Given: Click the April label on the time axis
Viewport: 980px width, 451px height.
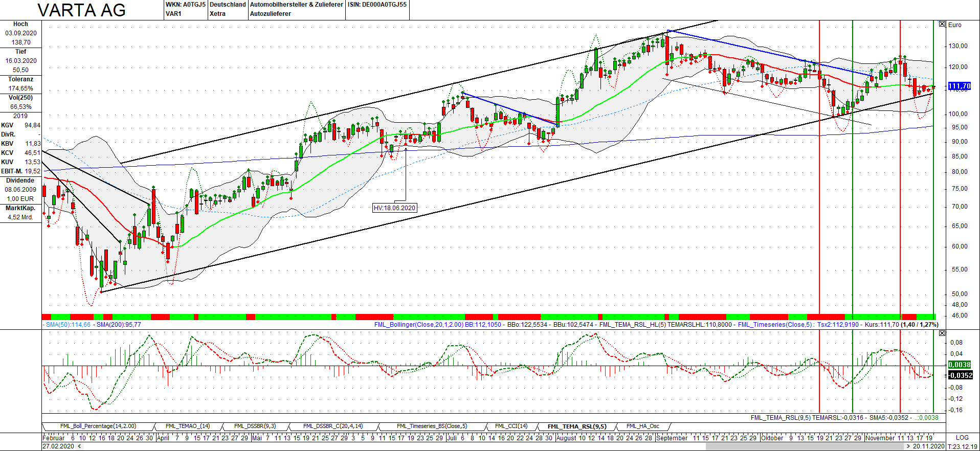Looking at the screenshot, I should [163, 438].
